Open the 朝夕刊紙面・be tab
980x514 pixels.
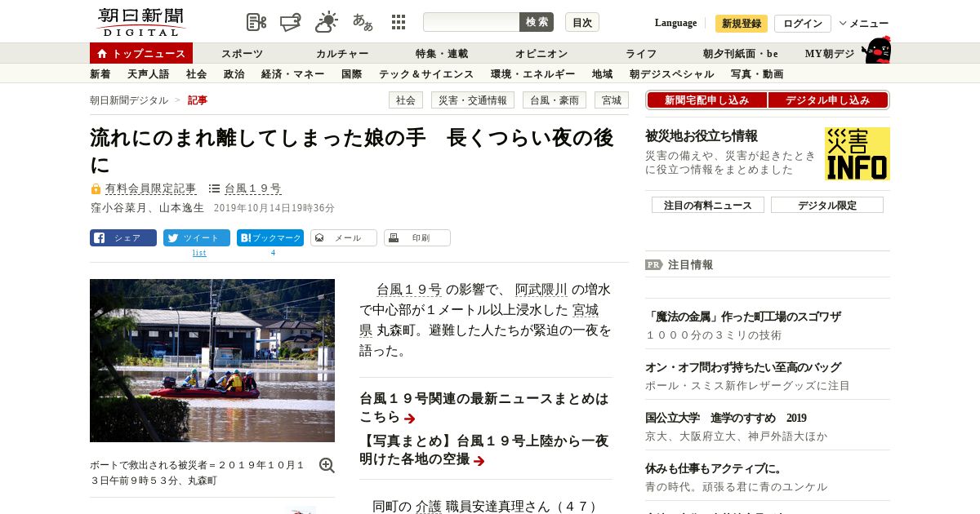(741, 54)
